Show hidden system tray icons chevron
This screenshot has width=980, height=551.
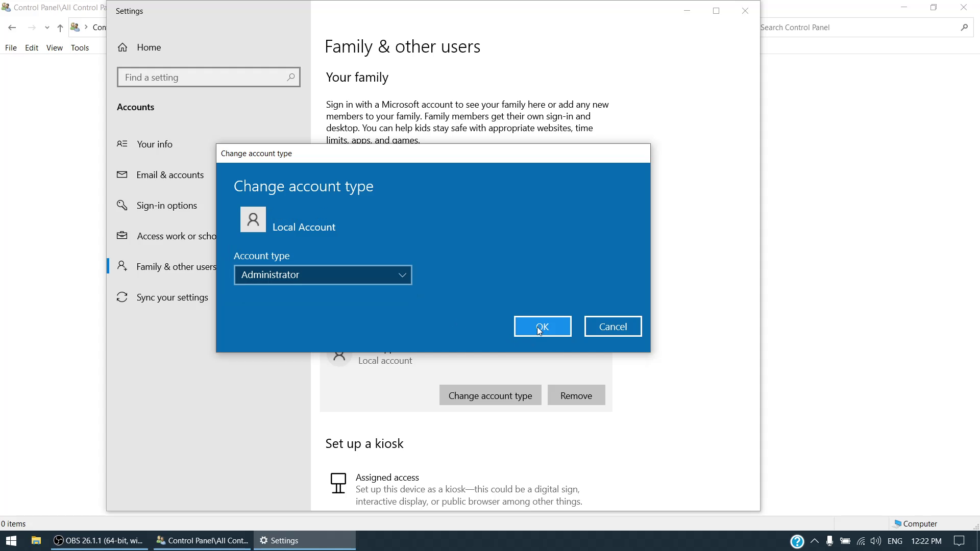[814, 541]
